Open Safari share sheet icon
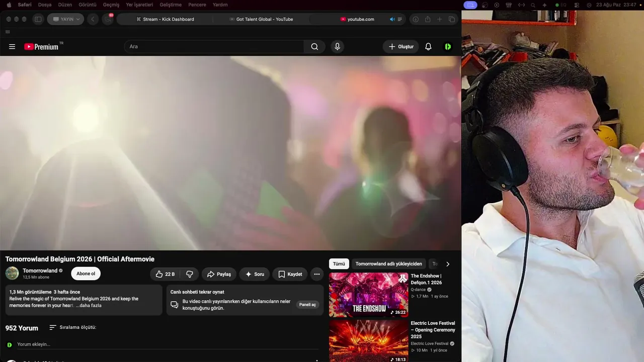This screenshot has width=644, height=362. (428, 19)
